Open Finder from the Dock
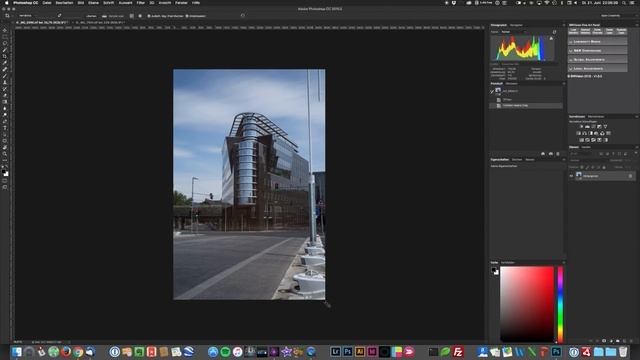The width and height of the screenshot is (640, 360). click(x=16, y=351)
